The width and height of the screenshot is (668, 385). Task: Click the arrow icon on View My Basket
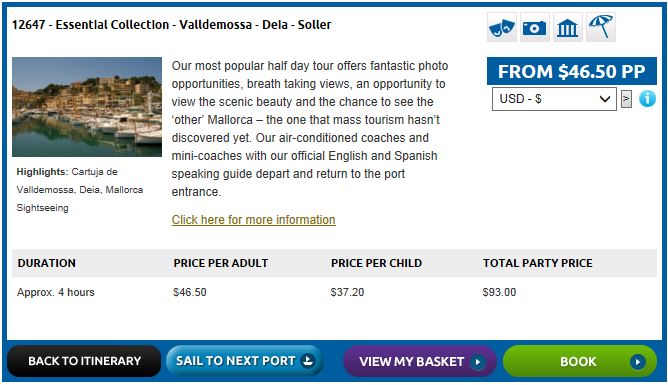click(477, 362)
